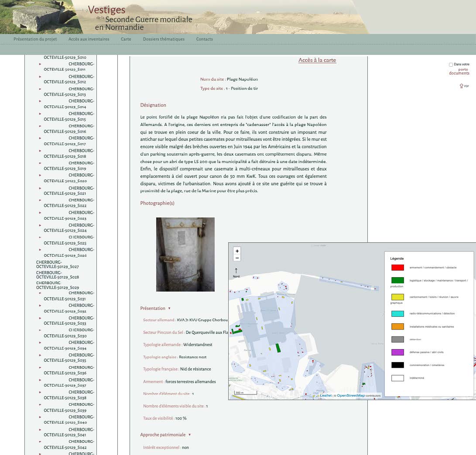Viewport: 476px width, 455px height.
Task: Click the map zoom out minus button
Action: pos(237,258)
